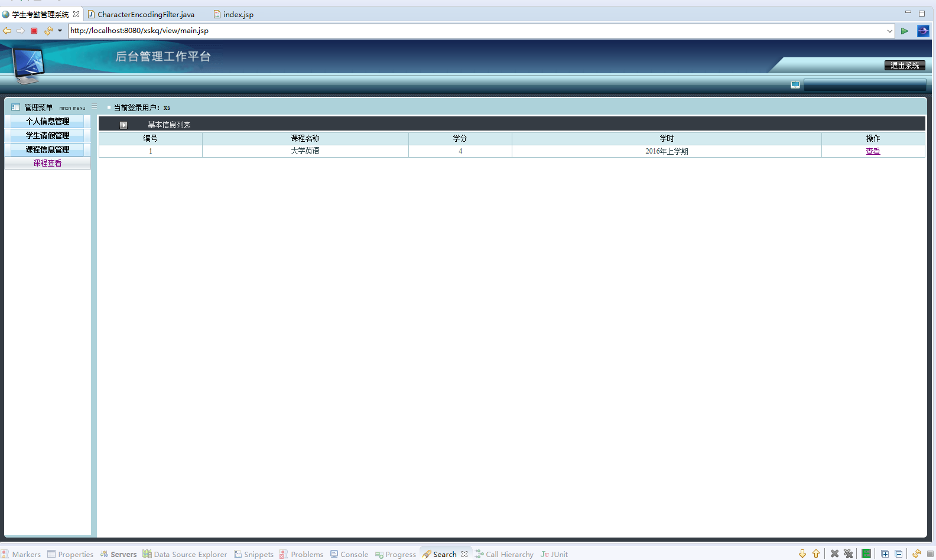Click the 课程名称 column header
The height and width of the screenshot is (560, 936).
pos(305,138)
